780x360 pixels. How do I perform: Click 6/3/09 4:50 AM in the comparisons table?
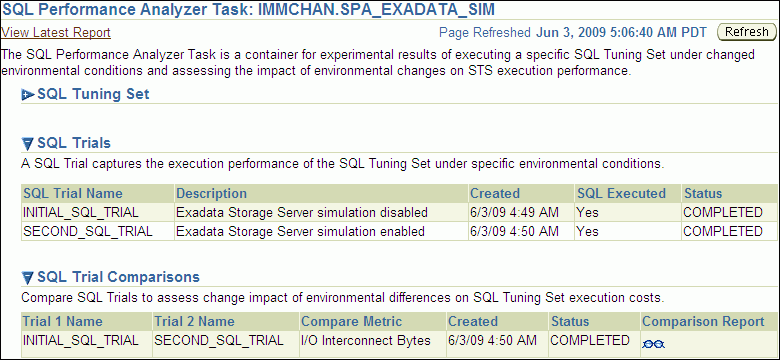pos(492,341)
